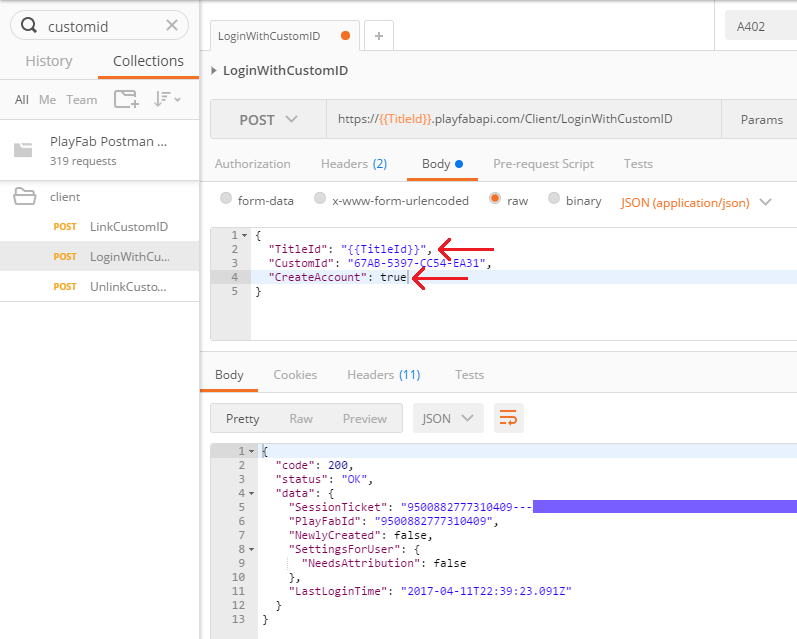Switch response view to Raw
This screenshot has width=797, height=639.
coord(301,418)
